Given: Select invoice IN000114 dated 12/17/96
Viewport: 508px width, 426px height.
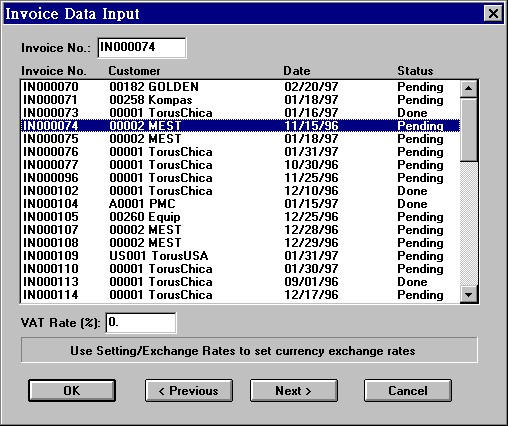Looking at the screenshot, I should click(240, 295).
